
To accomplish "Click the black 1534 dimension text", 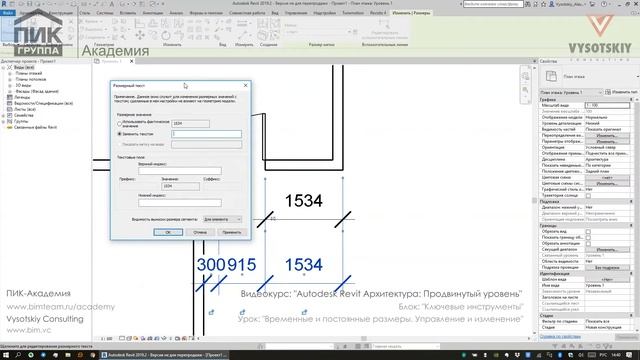I will tap(304, 201).
